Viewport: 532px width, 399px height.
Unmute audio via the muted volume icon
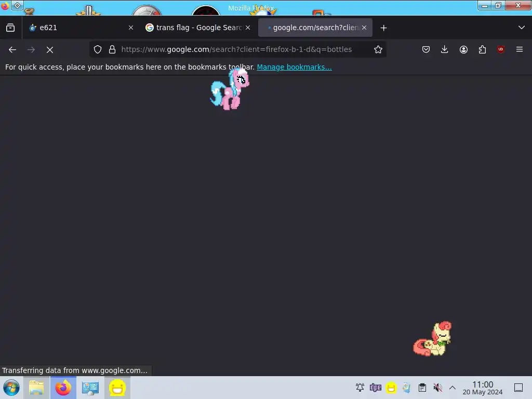[437, 388]
